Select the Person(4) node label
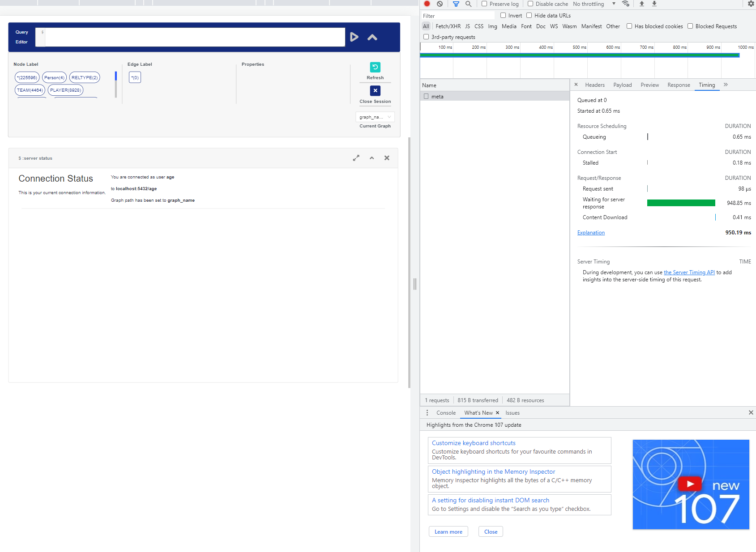Image resolution: width=756 pixels, height=552 pixels. pos(54,78)
